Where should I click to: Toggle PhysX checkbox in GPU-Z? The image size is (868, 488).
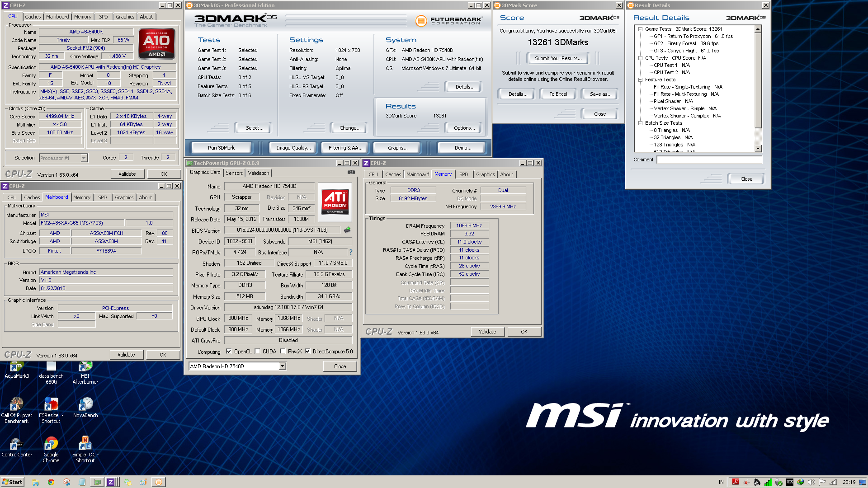283,352
